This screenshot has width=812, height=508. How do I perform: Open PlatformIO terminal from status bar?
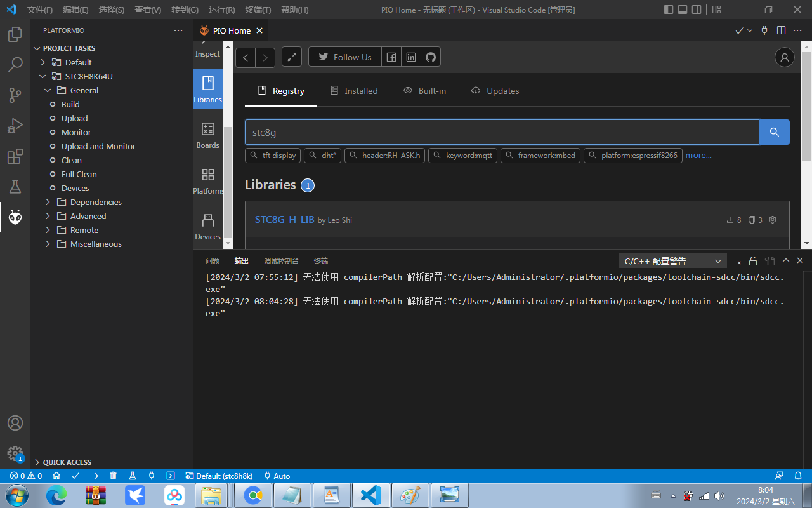171,476
